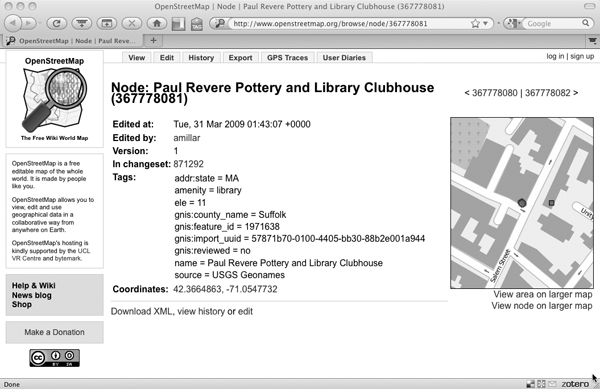The image size is (600, 389).
Task: Open the URL history dropdown arrow
Action: pyautogui.click(x=486, y=24)
